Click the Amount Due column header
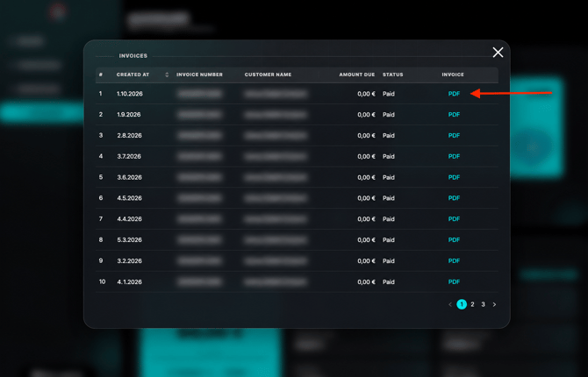 pos(356,75)
